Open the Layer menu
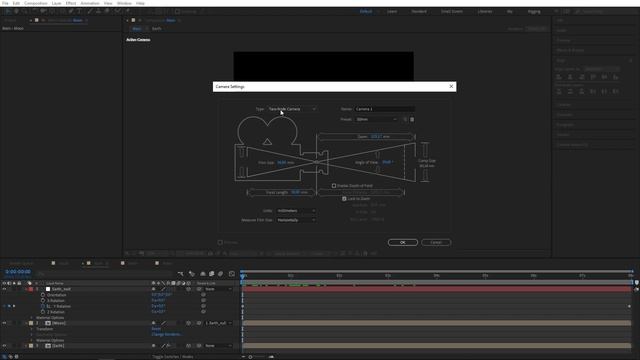640x360 pixels. point(56,3)
